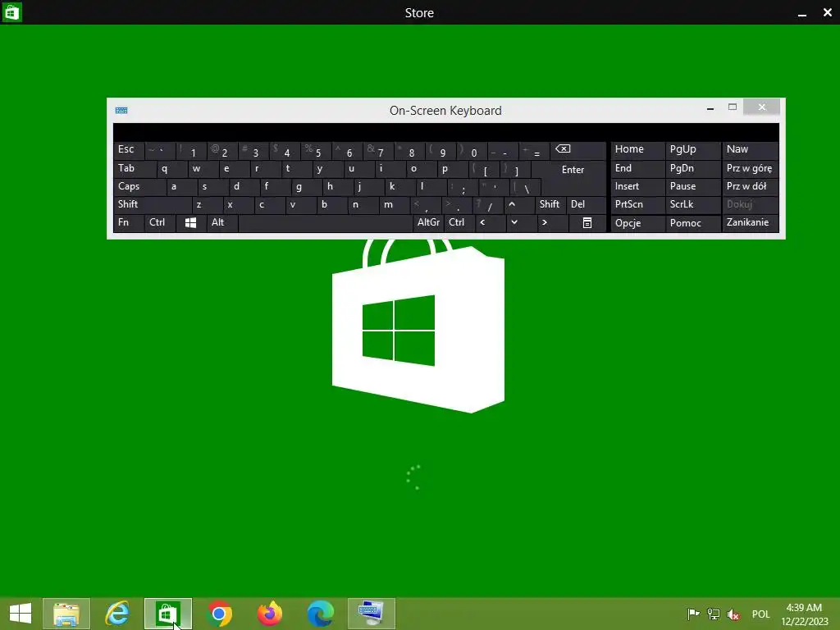Minimize the On-Screen Keyboard window
The height and width of the screenshot is (630, 840).
710,107
